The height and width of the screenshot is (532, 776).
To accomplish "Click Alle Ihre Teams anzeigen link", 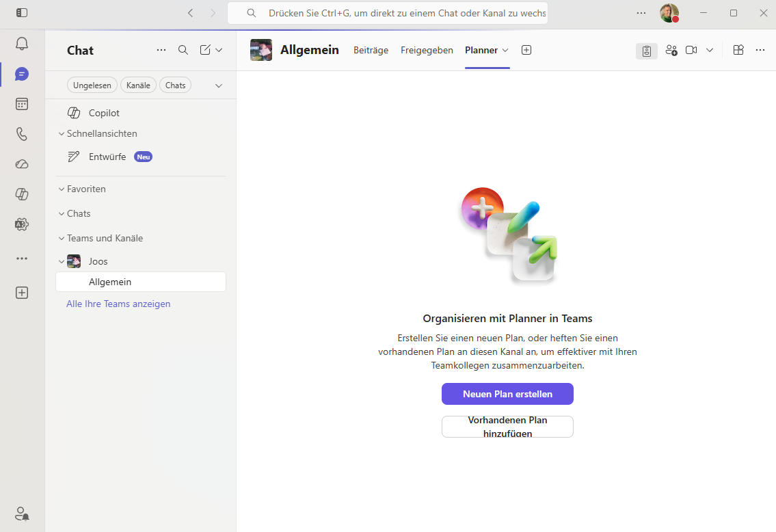I will point(118,304).
